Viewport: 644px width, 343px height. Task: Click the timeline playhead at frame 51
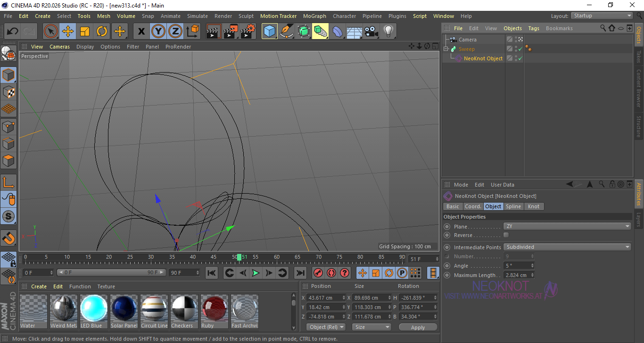(x=239, y=257)
